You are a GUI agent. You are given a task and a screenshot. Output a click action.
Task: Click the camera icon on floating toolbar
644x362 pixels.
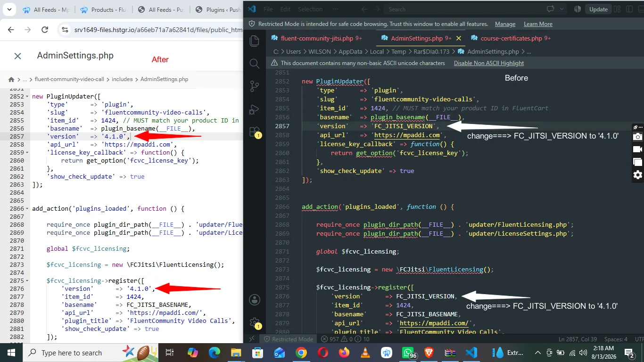[637, 137]
